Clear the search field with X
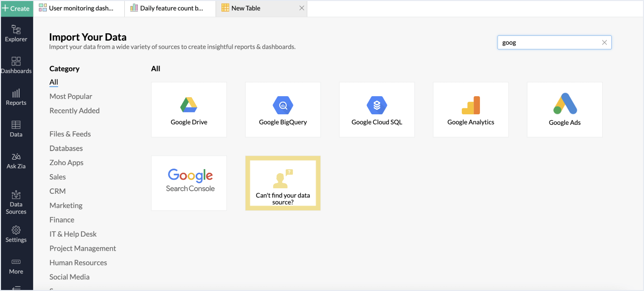This screenshot has height=291, width=644. 604,43
